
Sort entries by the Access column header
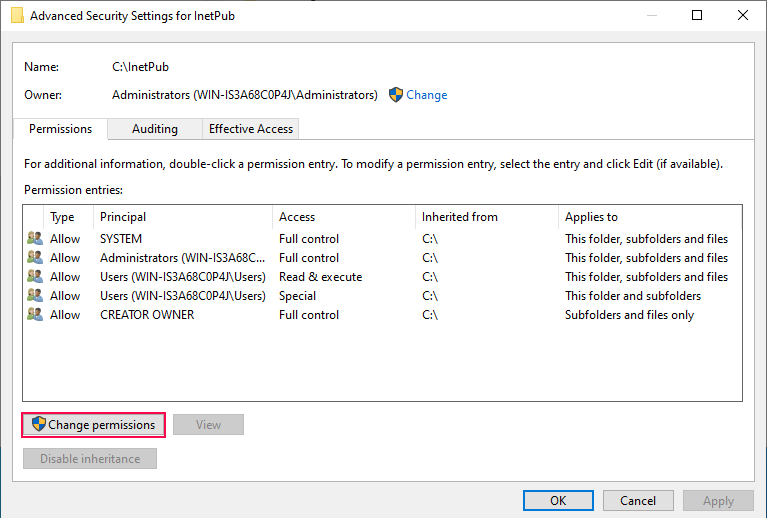[343, 217]
